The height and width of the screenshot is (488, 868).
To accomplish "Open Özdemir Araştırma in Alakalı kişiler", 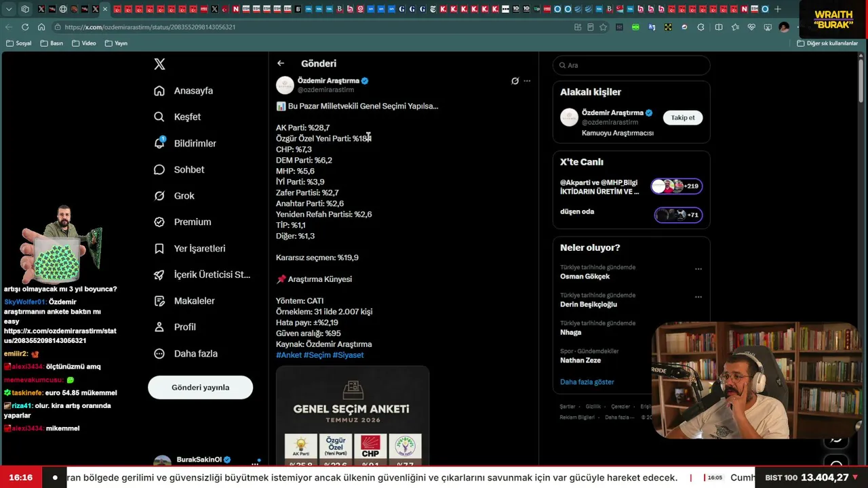I will click(612, 113).
